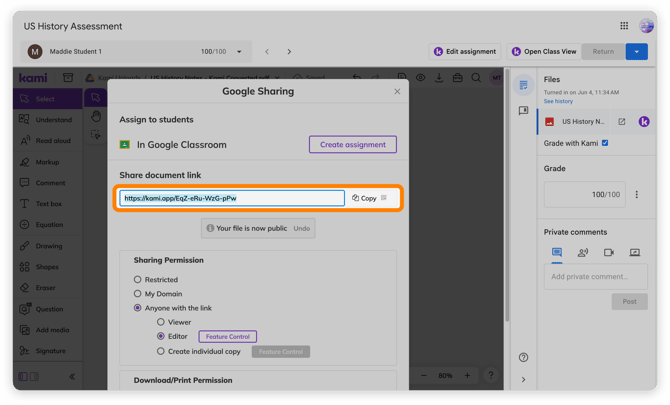Select the screen capture comment icon

(635, 252)
